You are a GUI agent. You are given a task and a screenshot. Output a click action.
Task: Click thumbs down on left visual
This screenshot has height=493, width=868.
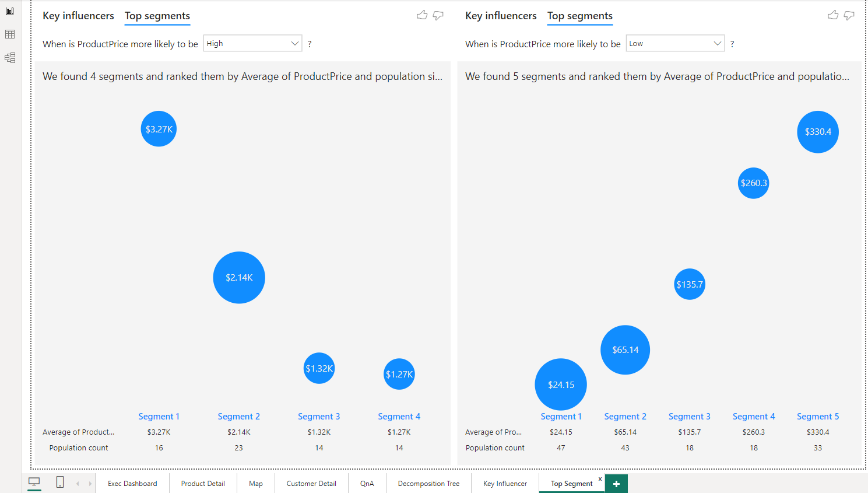click(438, 15)
